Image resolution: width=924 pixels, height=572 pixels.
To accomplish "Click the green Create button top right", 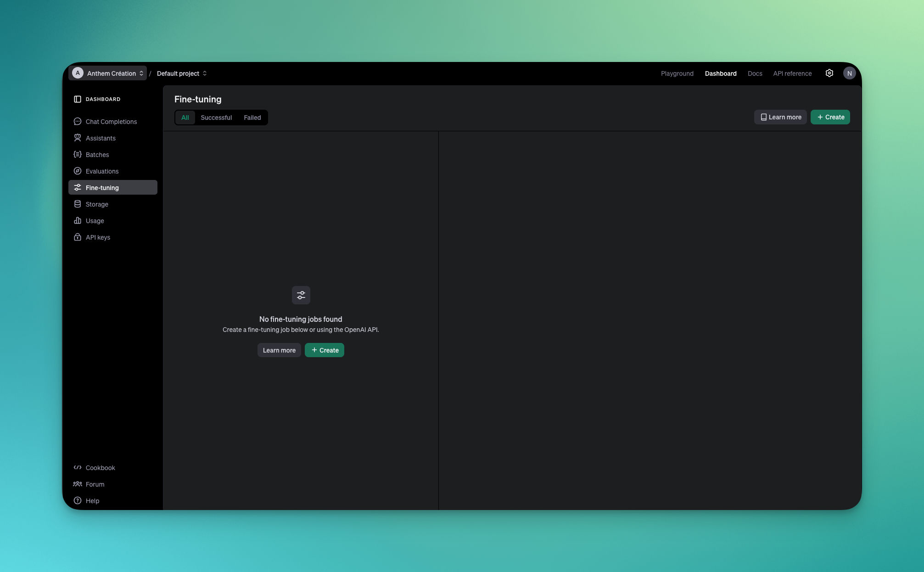I will point(830,117).
